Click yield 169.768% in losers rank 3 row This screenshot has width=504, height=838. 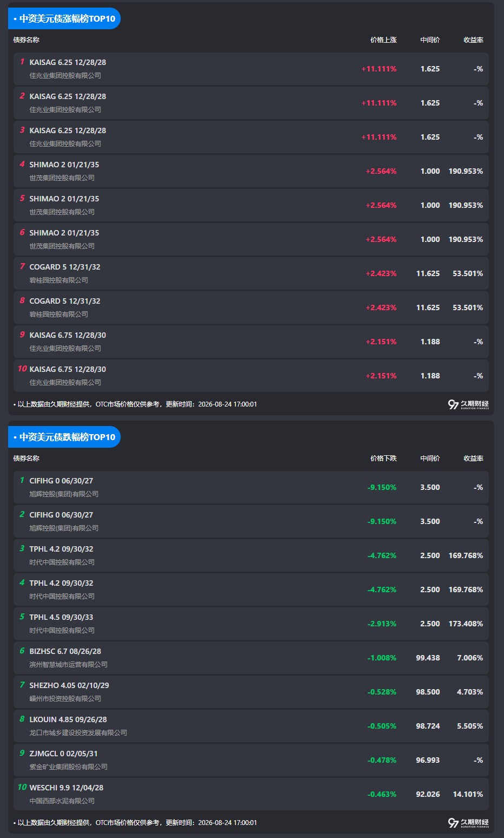(466, 555)
